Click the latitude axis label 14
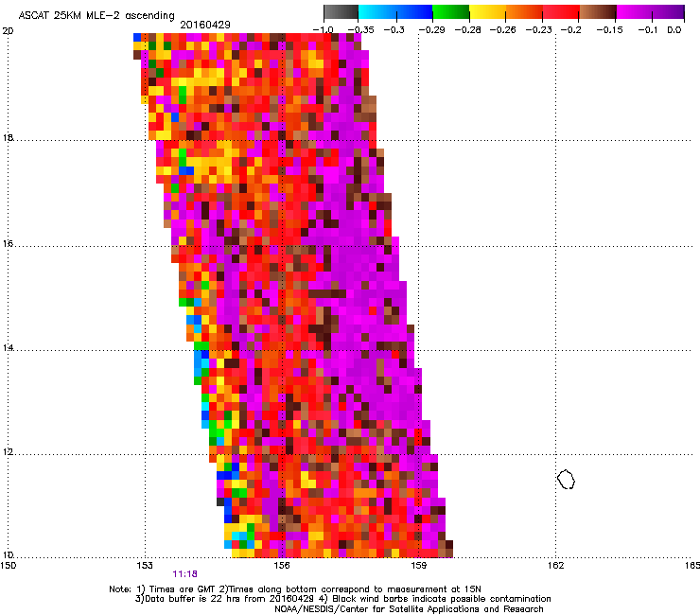The image size is (700, 615). pyautogui.click(x=8, y=348)
